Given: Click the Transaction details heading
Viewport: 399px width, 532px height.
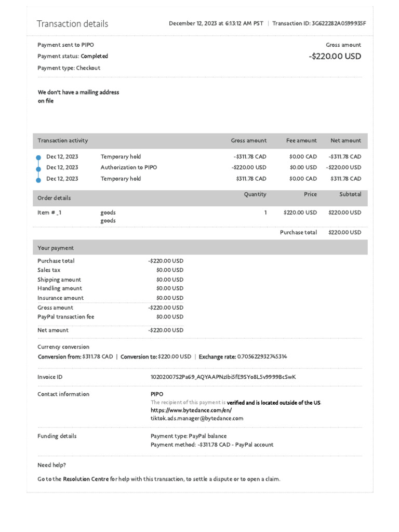Looking at the screenshot, I should pos(72,24).
